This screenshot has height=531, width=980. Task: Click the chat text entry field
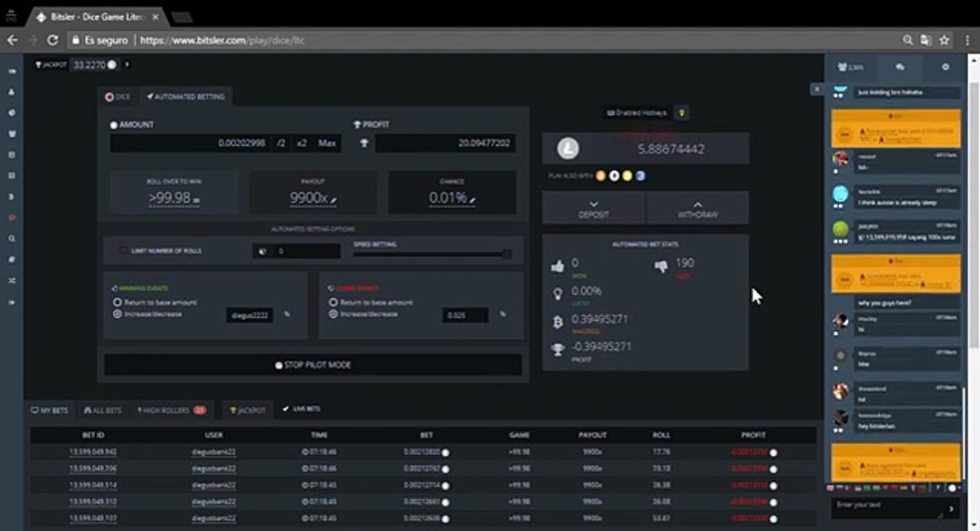click(888, 507)
